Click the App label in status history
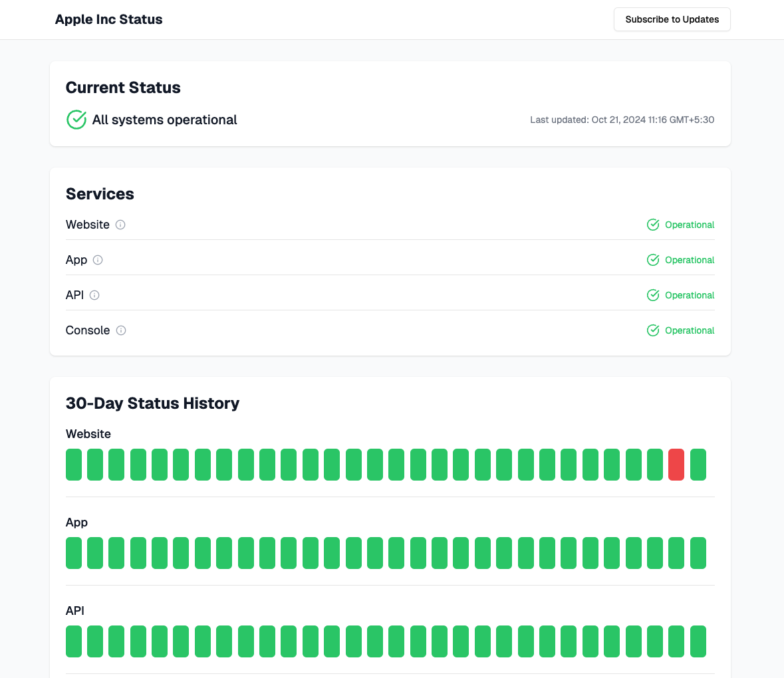 tap(76, 522)
